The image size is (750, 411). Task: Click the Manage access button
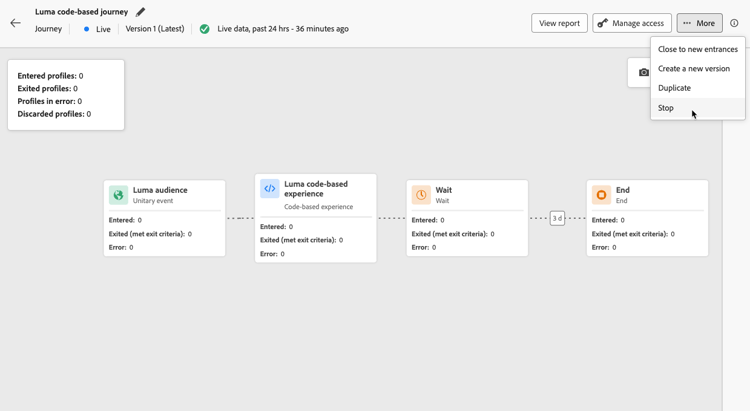coord(631,23)
